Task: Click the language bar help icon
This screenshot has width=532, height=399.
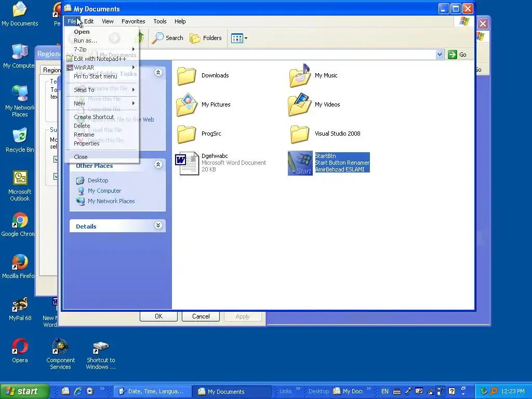Action: click(x=451, y=391)
